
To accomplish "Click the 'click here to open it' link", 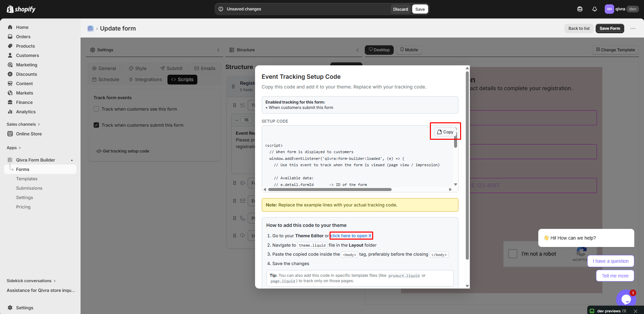I will (351, 236).
